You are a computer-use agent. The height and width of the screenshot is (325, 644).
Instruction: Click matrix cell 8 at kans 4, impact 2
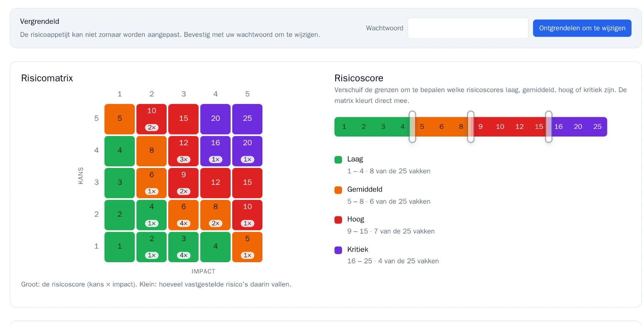[151, 151]
